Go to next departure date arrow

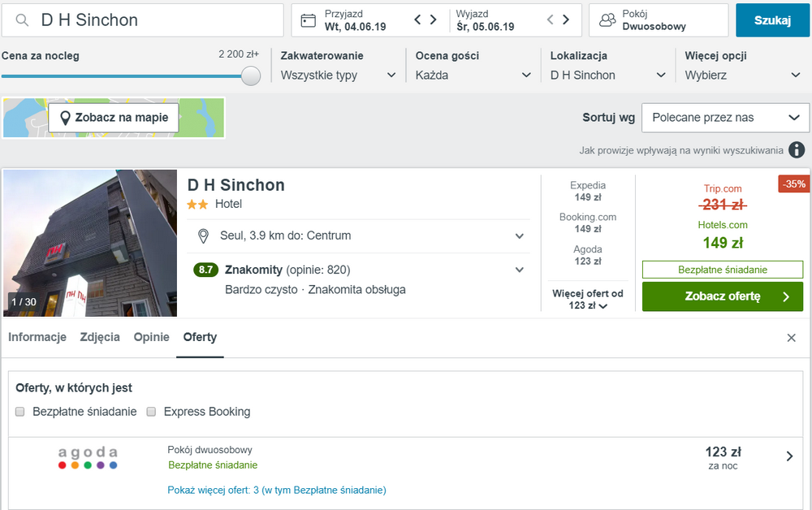[x=566, y=19]
